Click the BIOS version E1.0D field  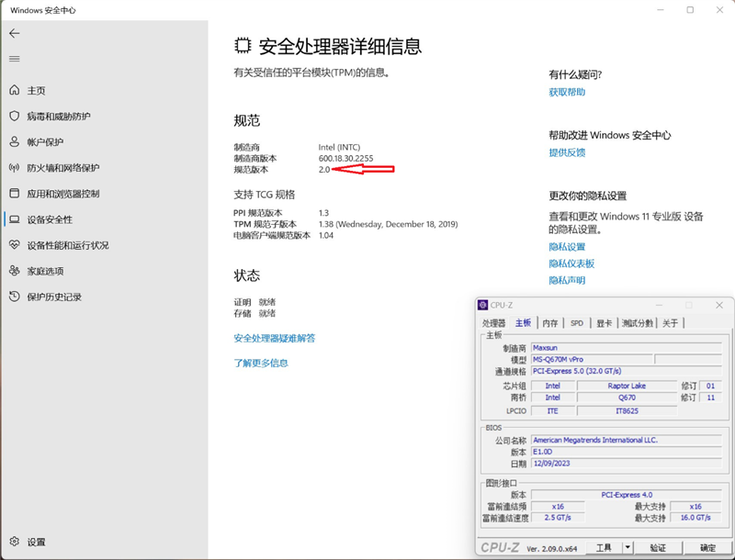click(x=627, y=452)
